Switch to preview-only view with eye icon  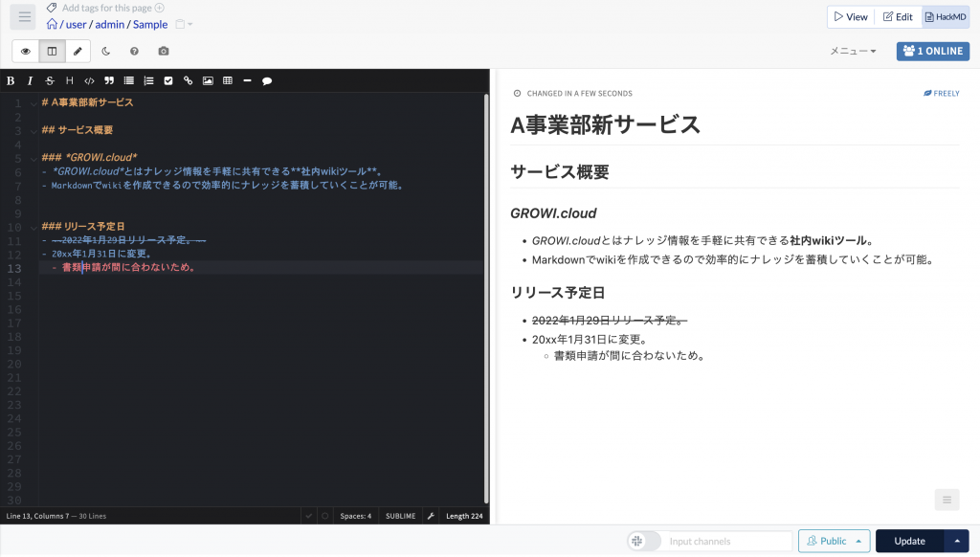pyautogui.click(x=26, y=51)
